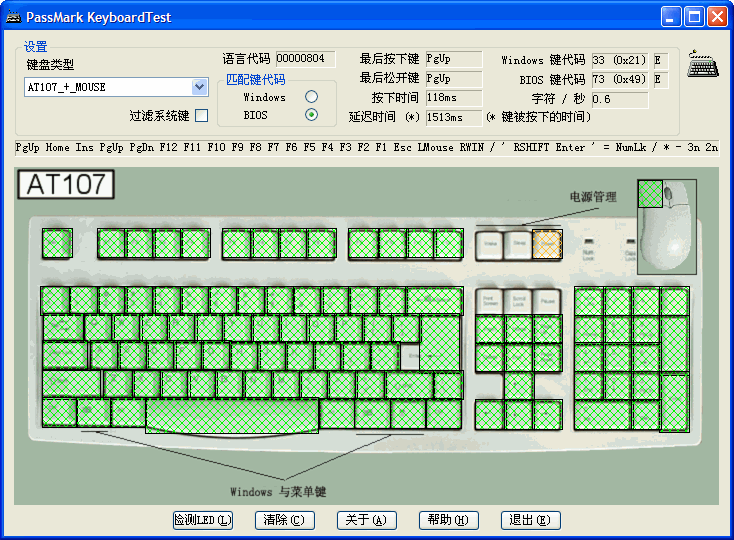The image size is (734, 540).
Task: Click the F9 key on the keyboard image
Action: pyautogui.click(x=363, y=243)
